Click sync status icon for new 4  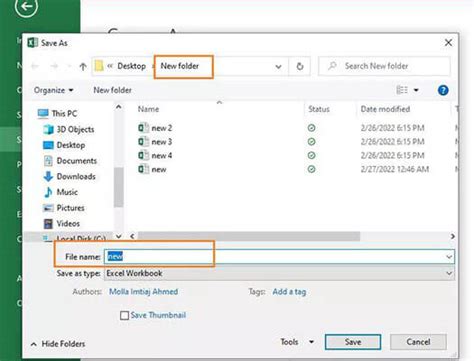(x=311, y=155)
